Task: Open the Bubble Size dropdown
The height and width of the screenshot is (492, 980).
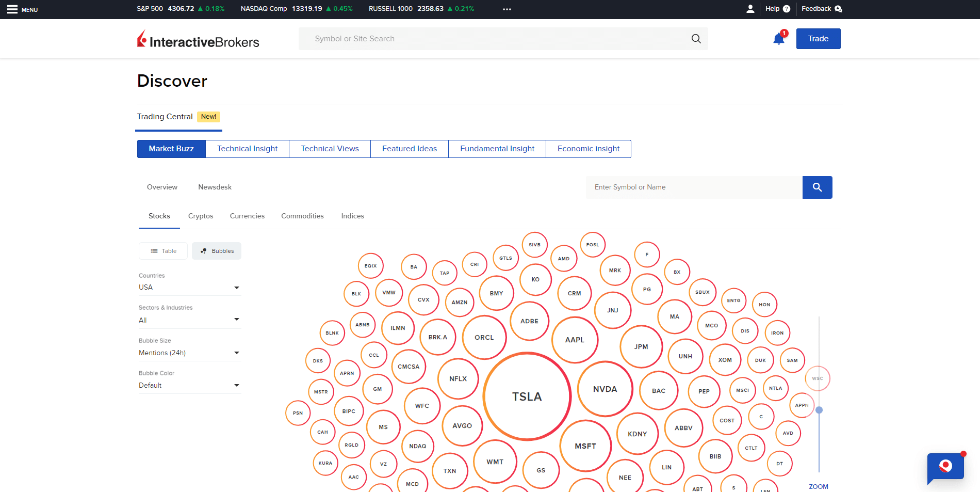Action: (x=189, y=353)
